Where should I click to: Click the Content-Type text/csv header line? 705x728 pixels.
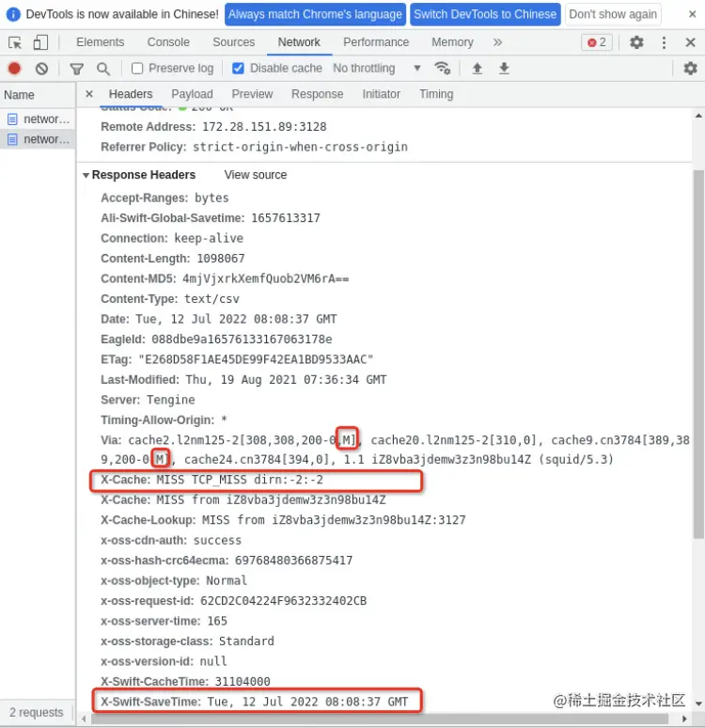click(x=170, y=299)
